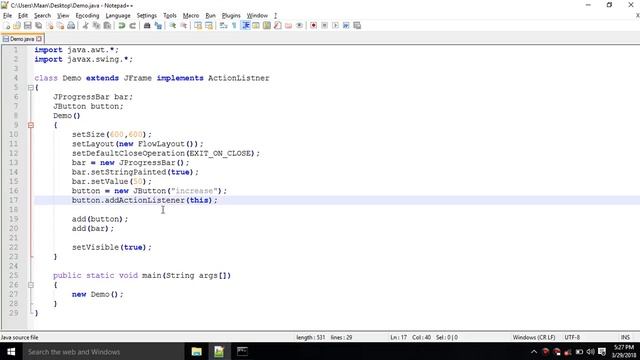The image size is (640, 360).
Task: Toggle synchronize horizontal scrolling
Action: [209, 26]
